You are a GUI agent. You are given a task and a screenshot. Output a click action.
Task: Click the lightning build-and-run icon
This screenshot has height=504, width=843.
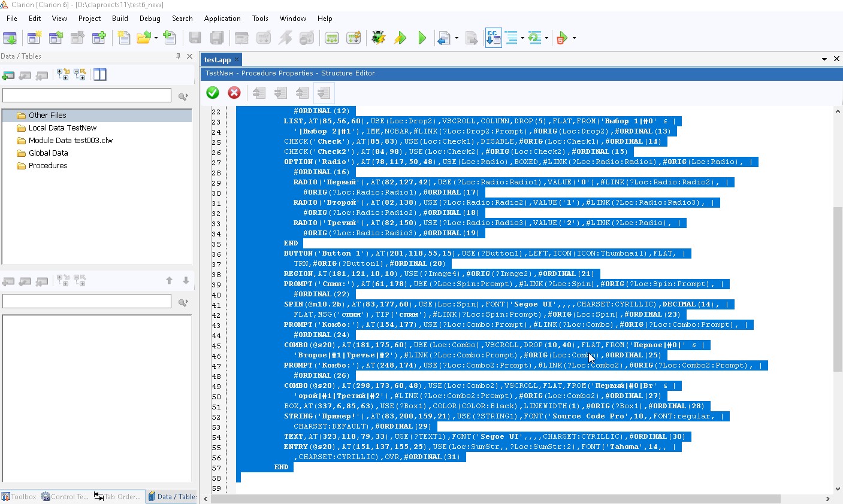pyautogui.click(x=400, y=38)
